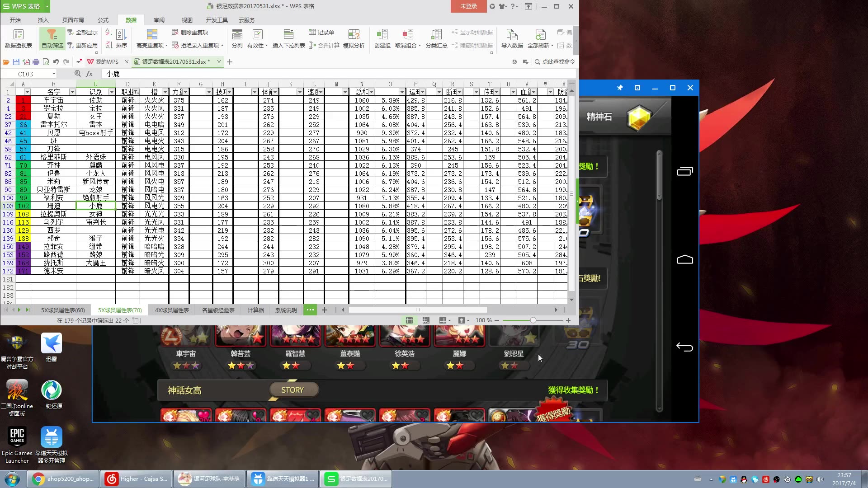Click the back arrow in emulator sidebar
Viewport: 868px width, 488px height.
coord(684,347)
